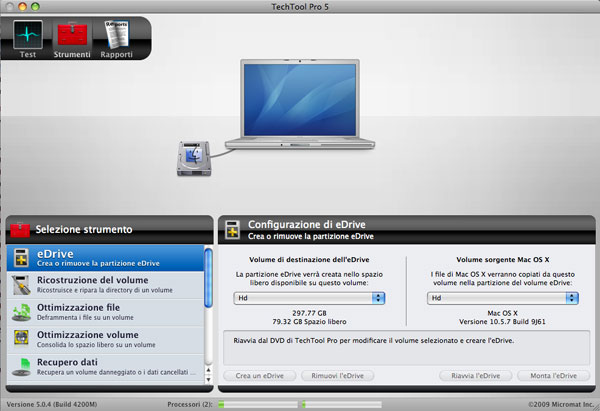Click the window minimize yellow button

(x=22, y=6)
